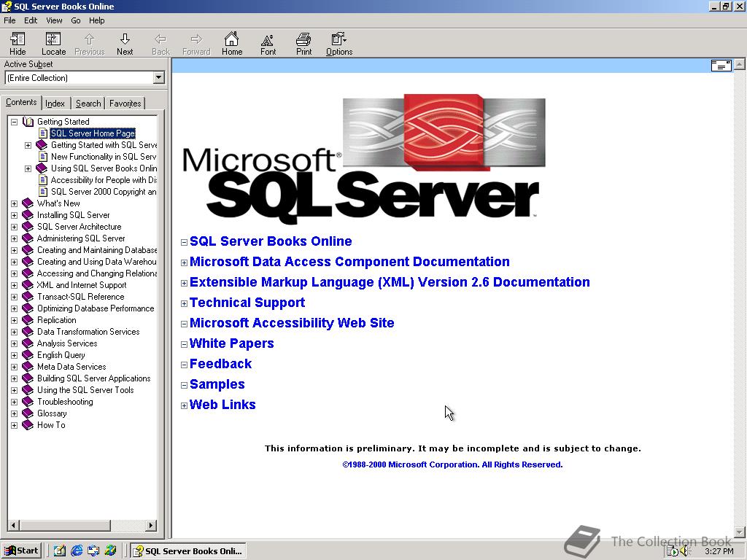Expand the Web Links section toggle

click(184, 405)
